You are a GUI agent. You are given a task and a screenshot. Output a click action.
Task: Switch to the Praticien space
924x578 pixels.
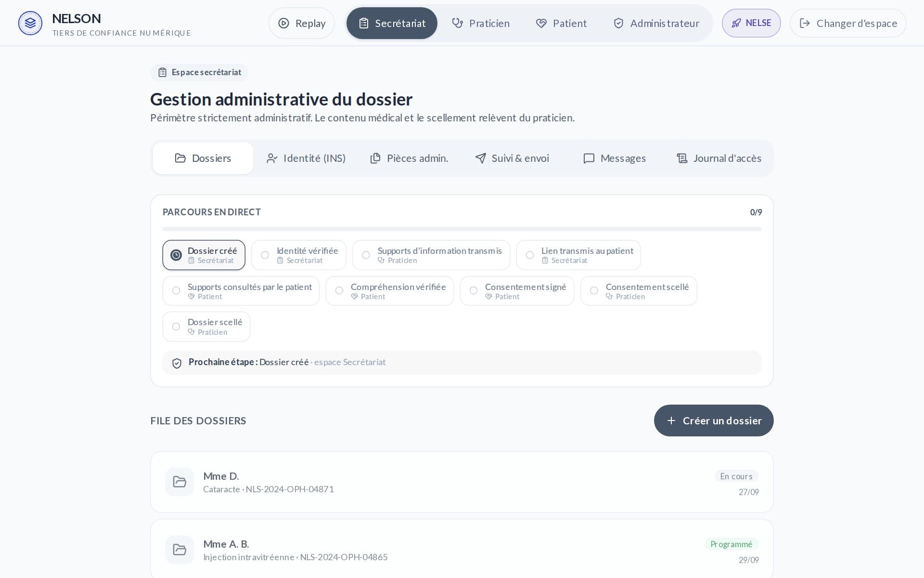pyautogui.click(x=481, y=23)
